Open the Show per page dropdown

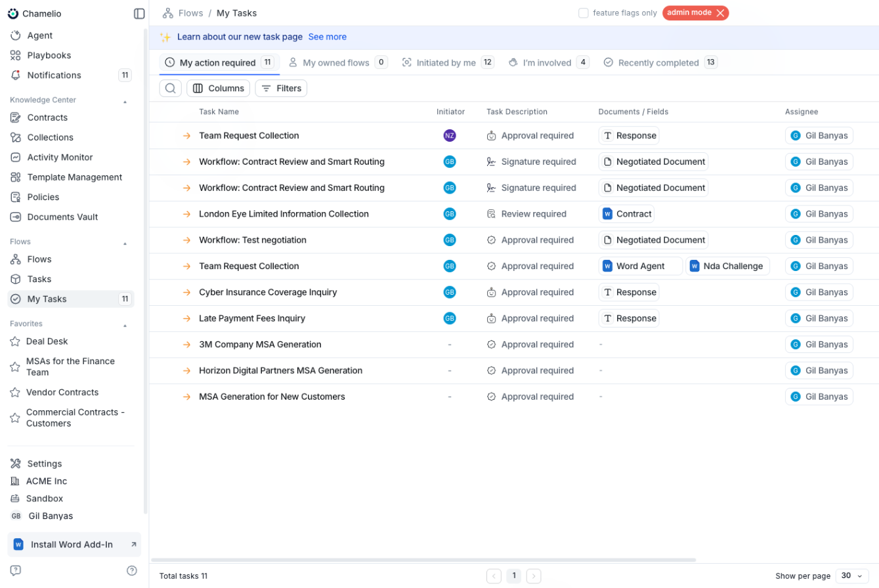[851, 576]
